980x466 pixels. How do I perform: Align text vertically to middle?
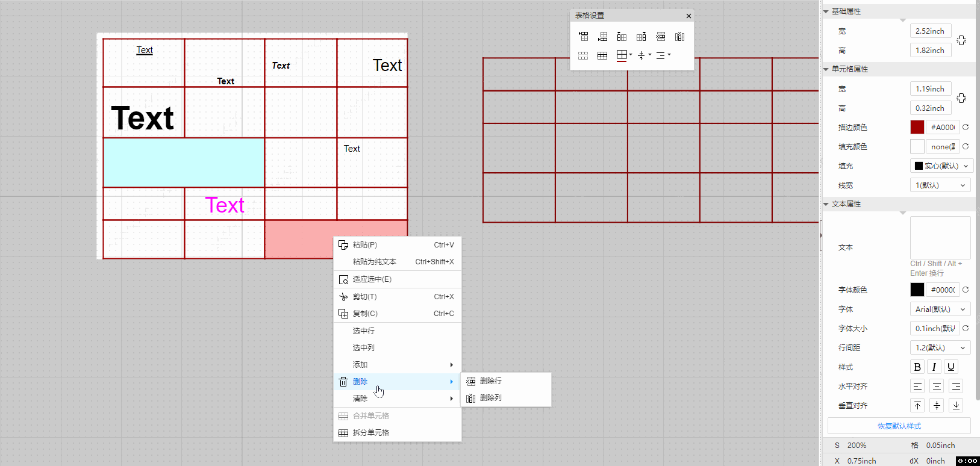(x=937, y=405)
